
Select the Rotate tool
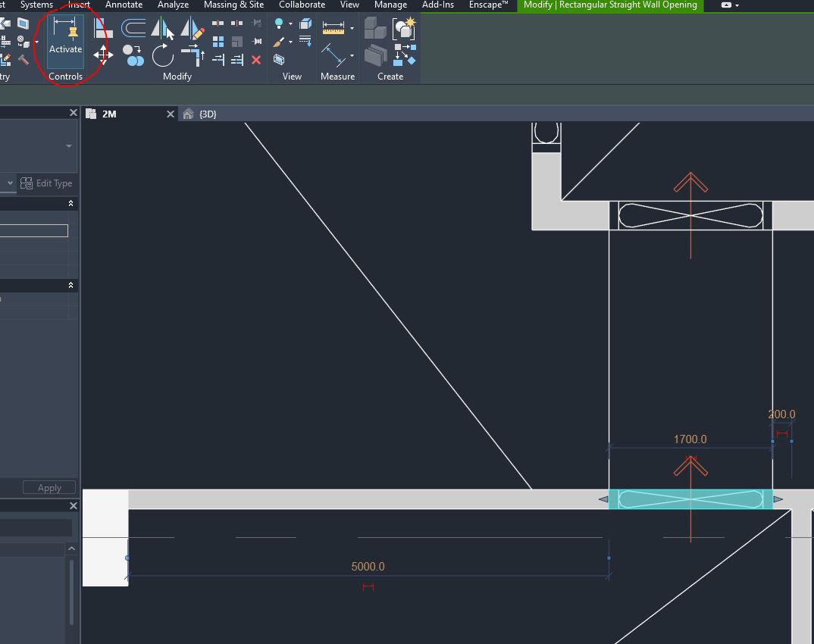(x=162, y=55)
